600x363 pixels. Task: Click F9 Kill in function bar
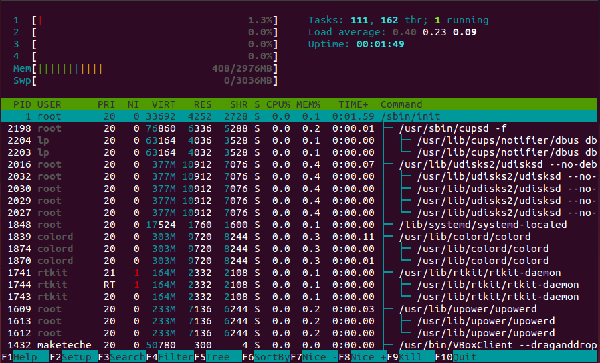(411, 357)
